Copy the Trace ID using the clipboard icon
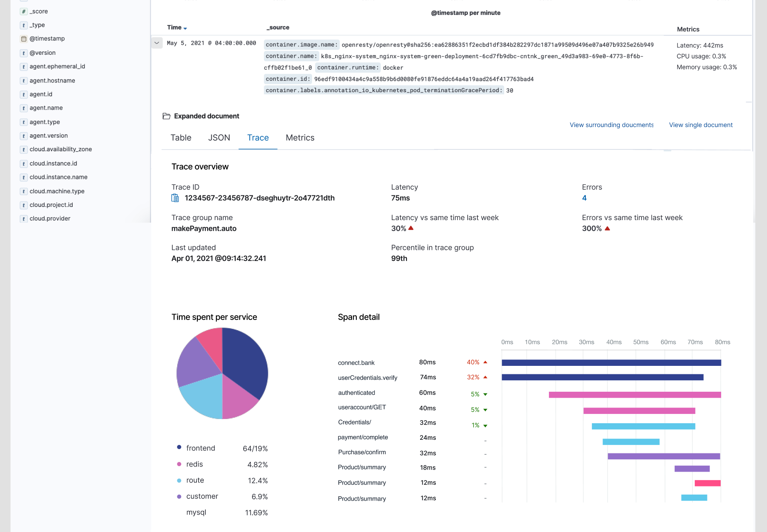 pyautogui.click(x=175, y=198)
